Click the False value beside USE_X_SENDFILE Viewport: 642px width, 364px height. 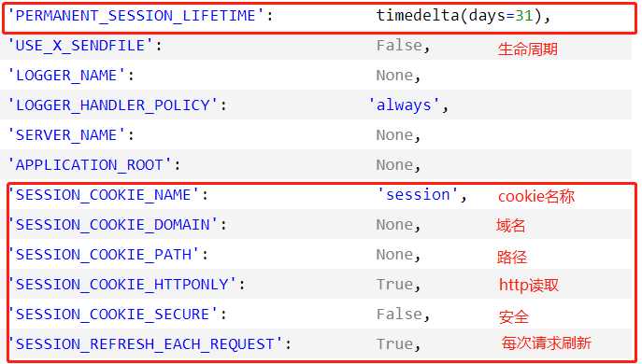[x=399, y=46]
